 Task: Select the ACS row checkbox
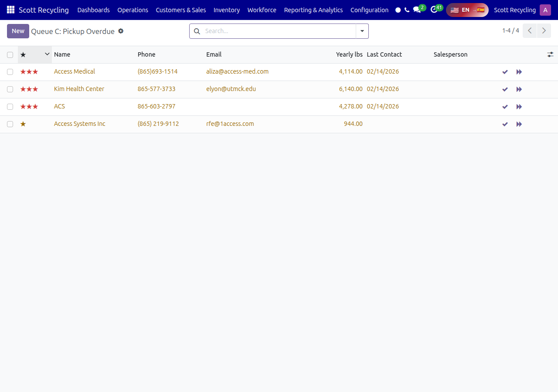(10, 107)
